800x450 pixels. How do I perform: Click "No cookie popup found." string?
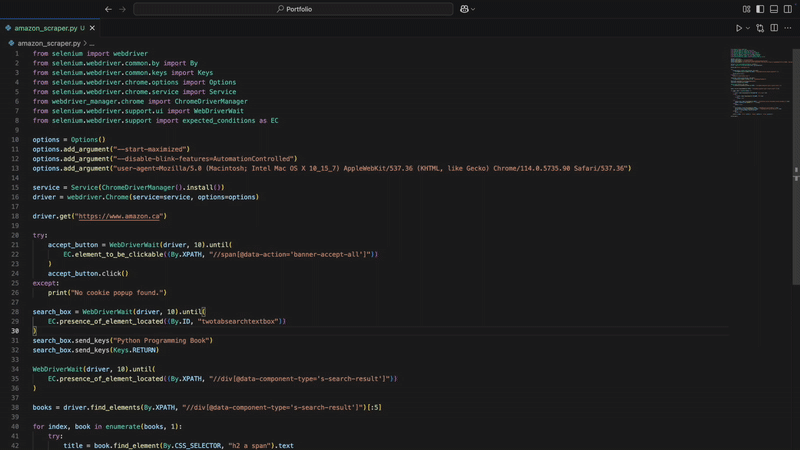(117, 293)
